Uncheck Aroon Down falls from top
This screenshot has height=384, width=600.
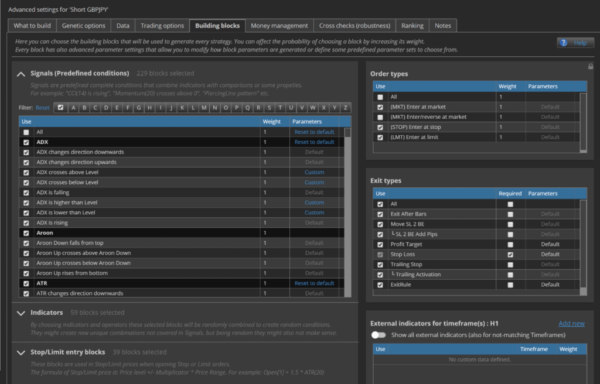26,243
